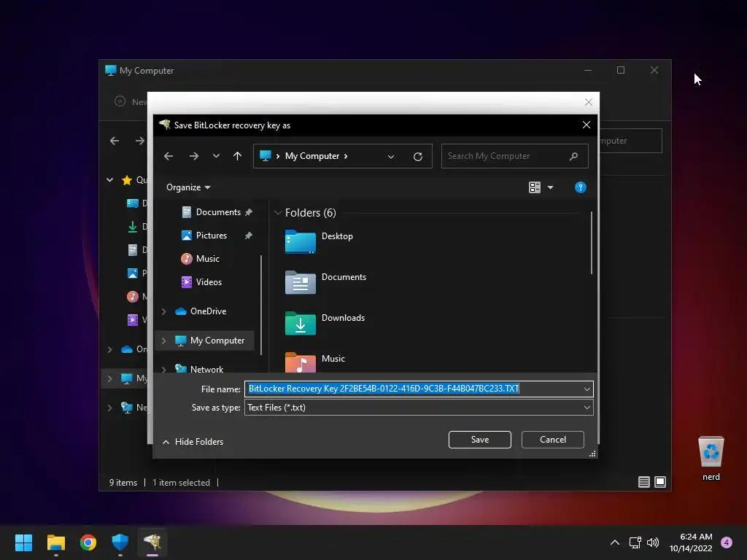Screen dimensions: 747x560
Task: Collapse the Folders (6) group
Action: pyautogui.click(x=278, y=213)
